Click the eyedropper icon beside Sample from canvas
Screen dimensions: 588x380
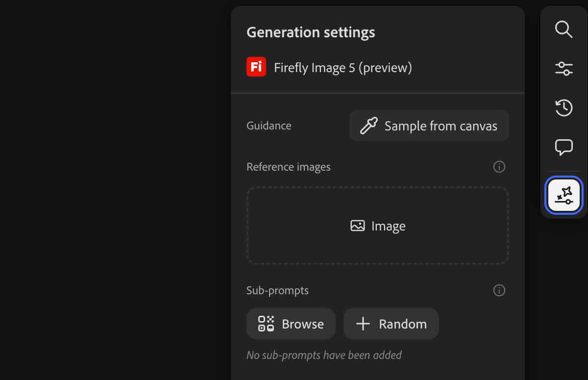[x=368, y=126]
